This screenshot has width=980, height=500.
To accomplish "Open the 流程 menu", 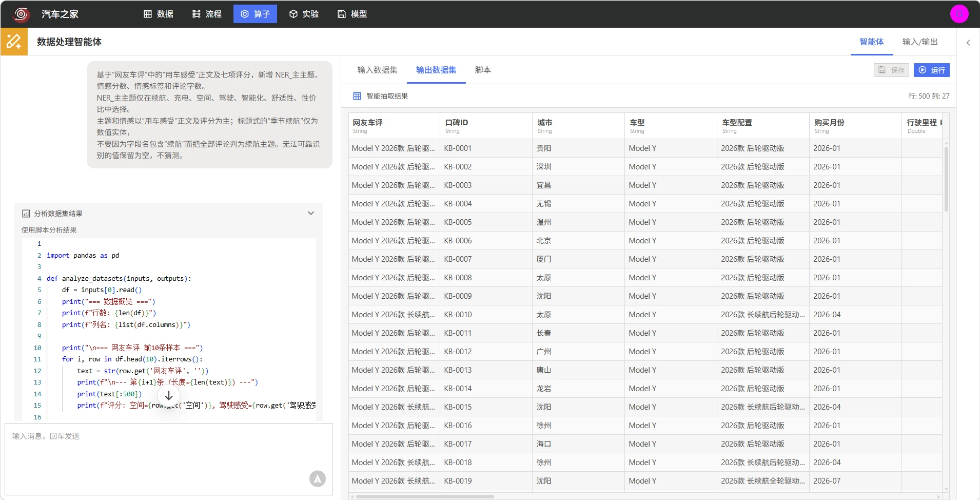I will (x=207, y=14).
